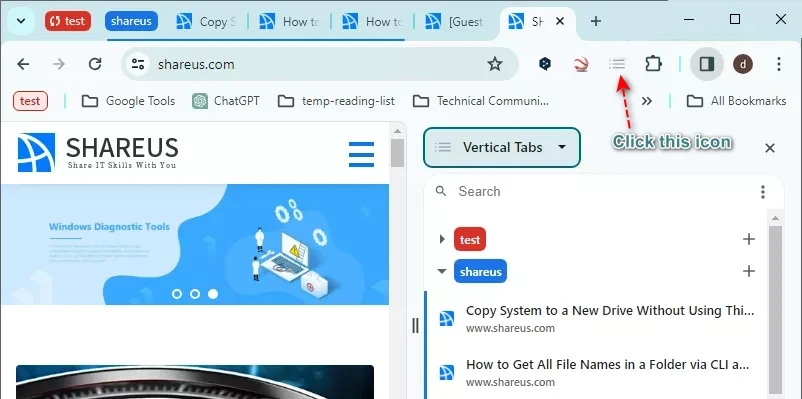Image resolution: width=802 pixels, height=399 pixels.
Task: Open the profile avatar 'd'
Action: tap(743, 64)
